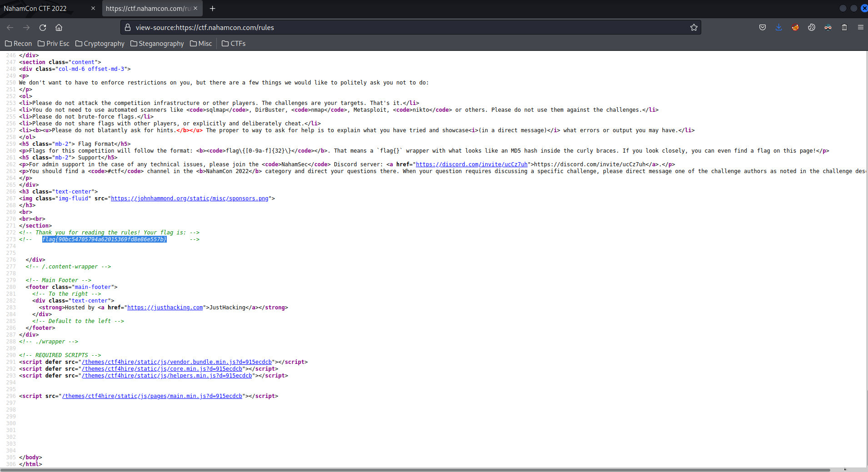Save page to Pocket
Screen dimensions: 868x472
pos(763,28)
